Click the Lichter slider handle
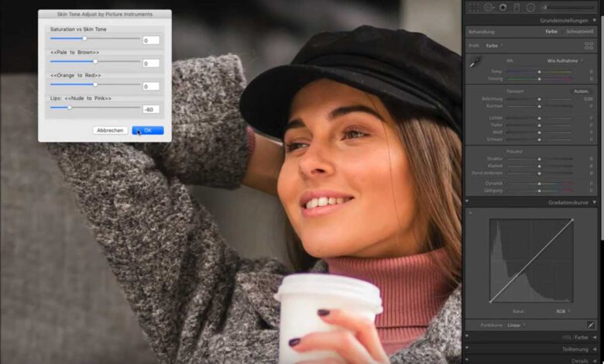Viewport: 604px width, 364px height. 539,118
